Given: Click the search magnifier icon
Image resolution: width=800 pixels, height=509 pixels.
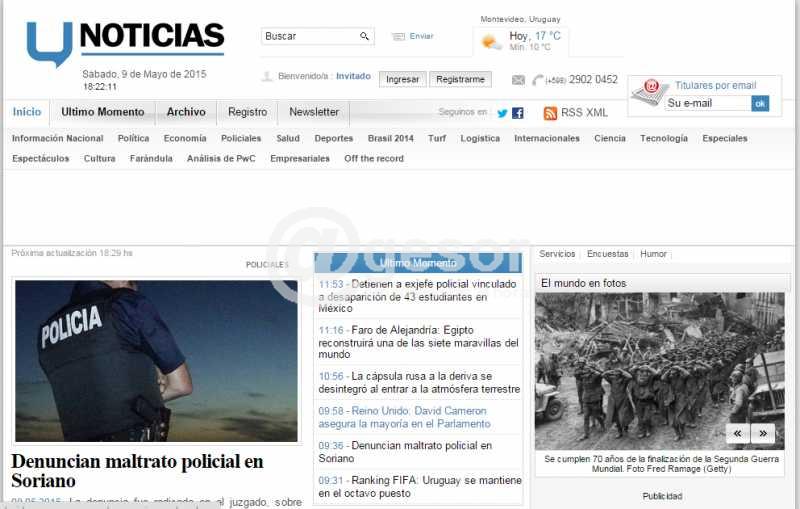Looking at the screenshot, I should click(364, 37).
